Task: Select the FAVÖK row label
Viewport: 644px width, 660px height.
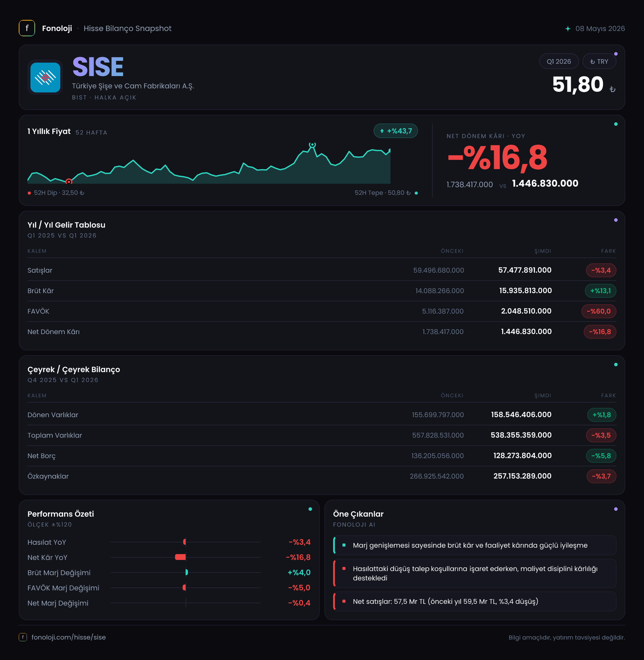Action: coord(38,311)
